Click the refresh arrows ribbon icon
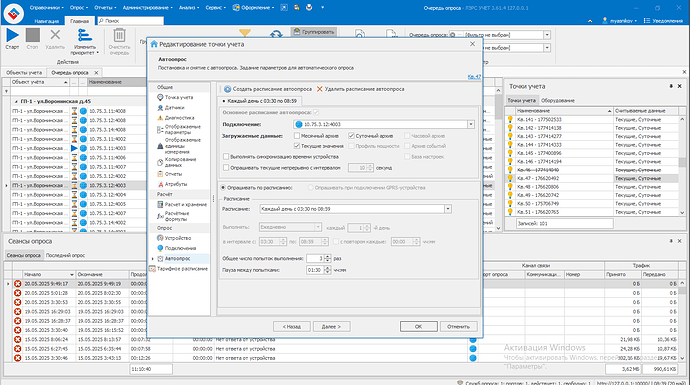Image resolution: width=690 pixels, height=385 pixels. click(276, 34)
